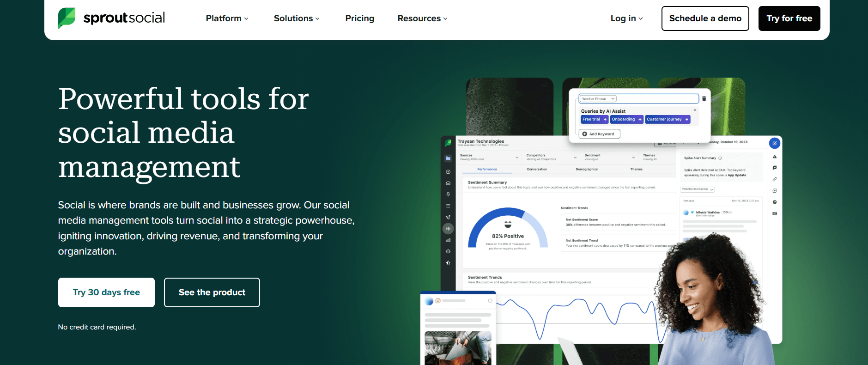Select the listening waveform icon in sidebar
The width and height of the screenshot is (868, 365).
click(x=448, y=229)
